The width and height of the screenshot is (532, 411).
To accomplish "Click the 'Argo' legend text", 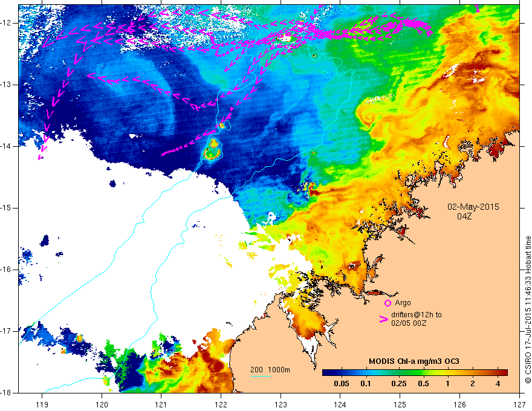I will [x=403, y=303].
